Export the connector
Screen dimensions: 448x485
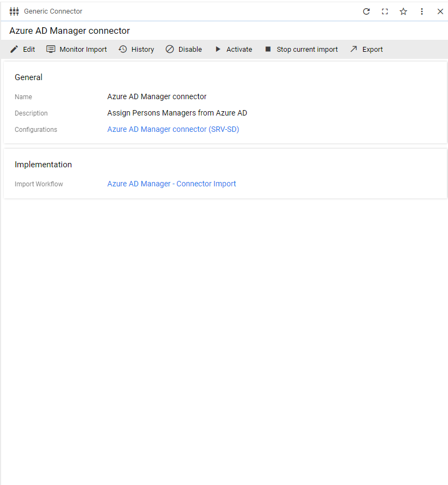(366, 50)
